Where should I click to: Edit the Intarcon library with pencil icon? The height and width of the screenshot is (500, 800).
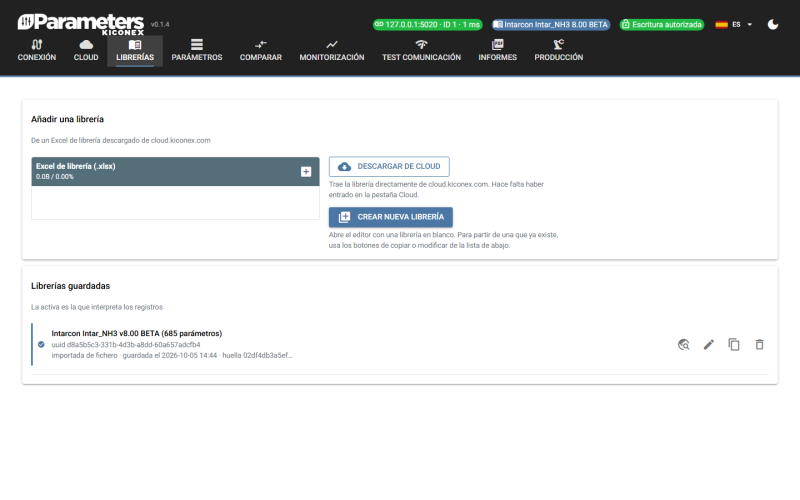709,344
